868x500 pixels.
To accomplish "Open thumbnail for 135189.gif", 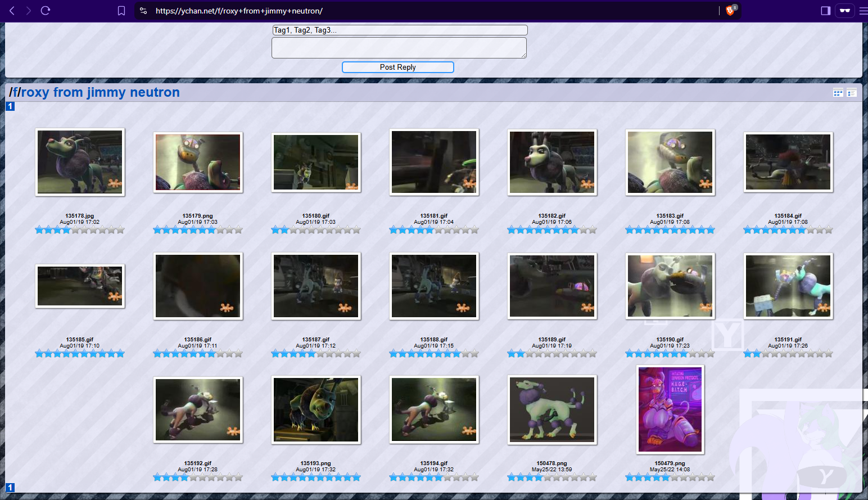I will (552, 286).
